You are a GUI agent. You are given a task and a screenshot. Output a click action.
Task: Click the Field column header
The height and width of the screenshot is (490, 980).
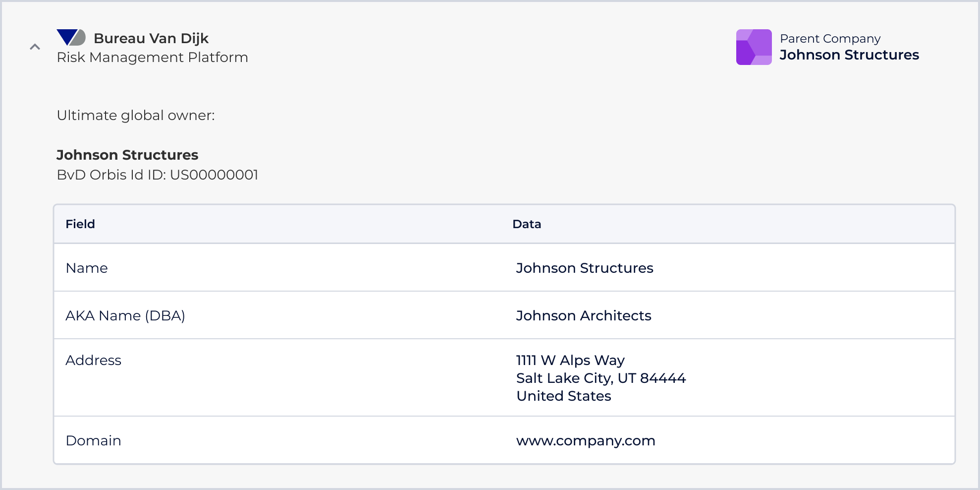point(80,224)
